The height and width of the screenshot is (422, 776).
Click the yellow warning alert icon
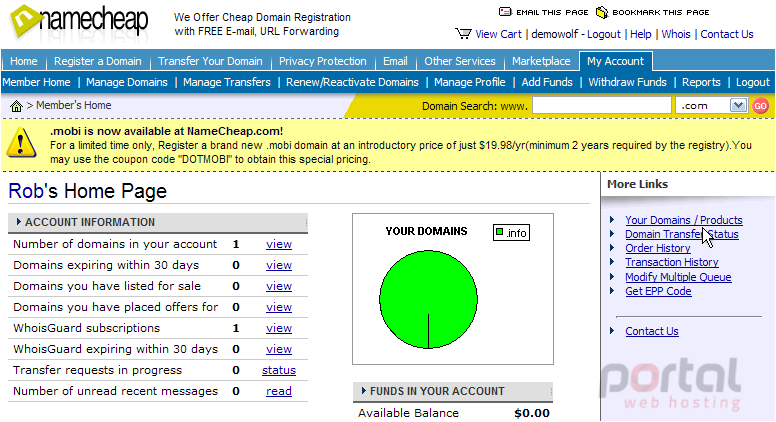click(x=21, y=142)
